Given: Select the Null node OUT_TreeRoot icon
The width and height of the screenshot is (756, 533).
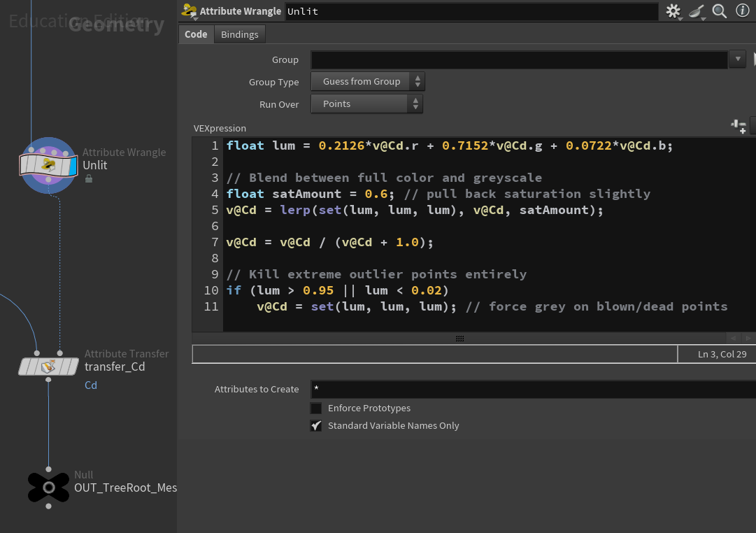Looking at the screenshot, I should pos(48,488).
